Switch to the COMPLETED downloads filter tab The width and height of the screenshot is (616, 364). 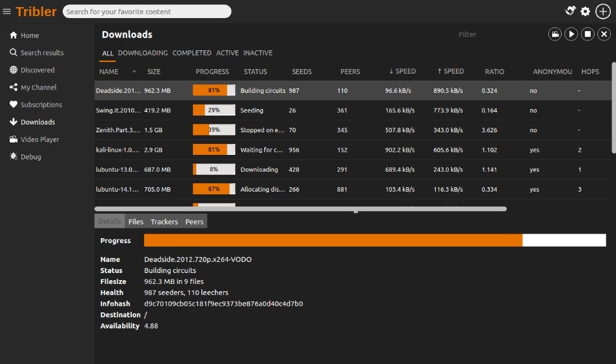pyautogui.click(x=192, y=53)
